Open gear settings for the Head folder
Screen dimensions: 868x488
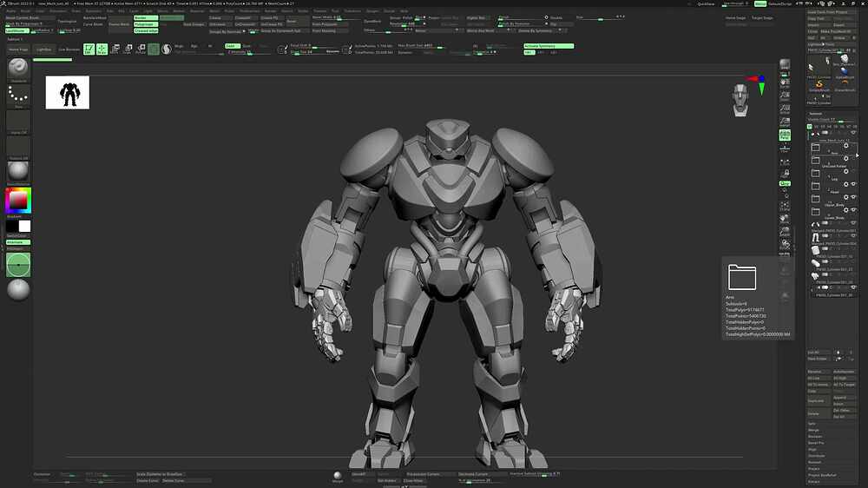click(845, 184)
